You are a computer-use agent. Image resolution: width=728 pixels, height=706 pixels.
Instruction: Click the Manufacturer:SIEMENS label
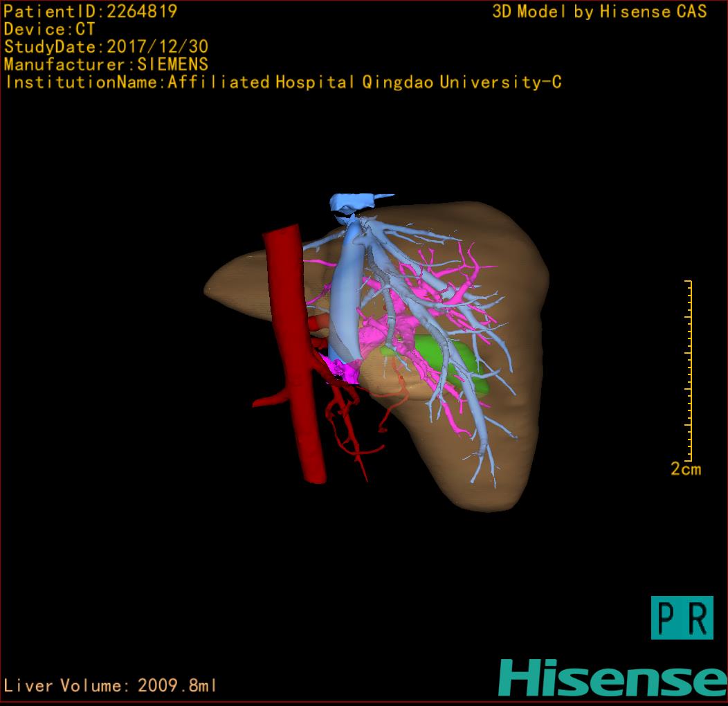click(106, 64)
